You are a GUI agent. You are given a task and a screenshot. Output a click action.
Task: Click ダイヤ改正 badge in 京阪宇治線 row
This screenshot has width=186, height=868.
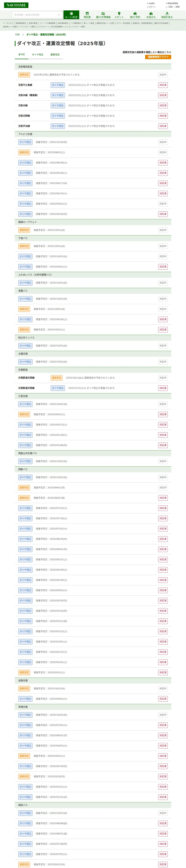pos(58,126)
